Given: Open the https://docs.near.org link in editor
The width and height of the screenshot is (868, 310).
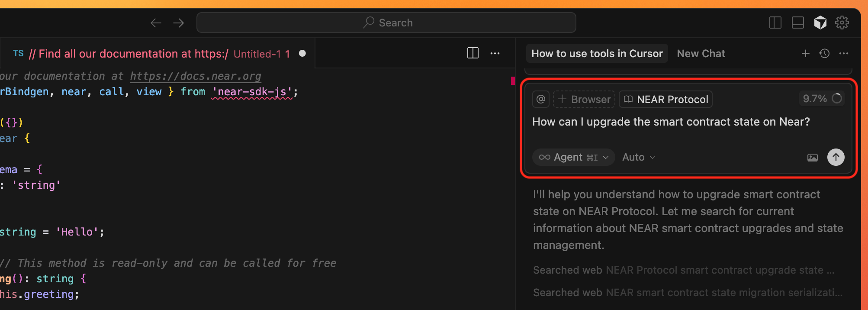Looking at the screenshot, I should (196, 76).
